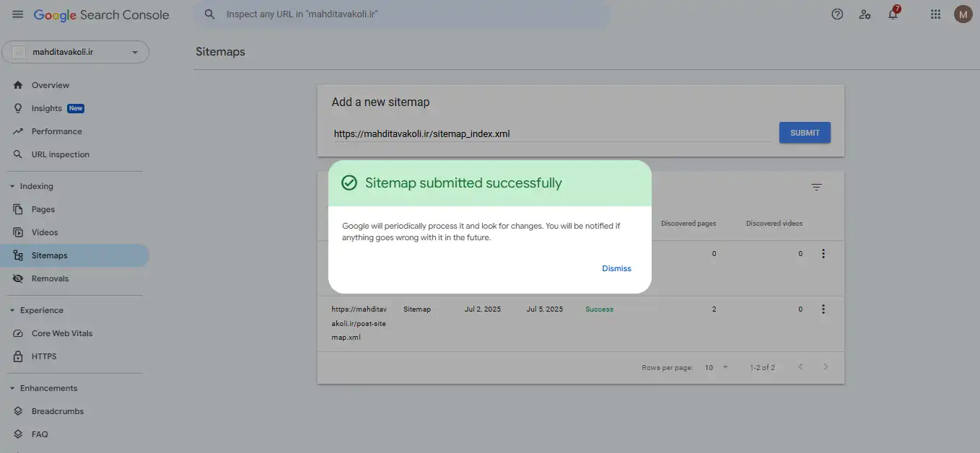Open more options for first sitemap row

[x=823, y=254]
